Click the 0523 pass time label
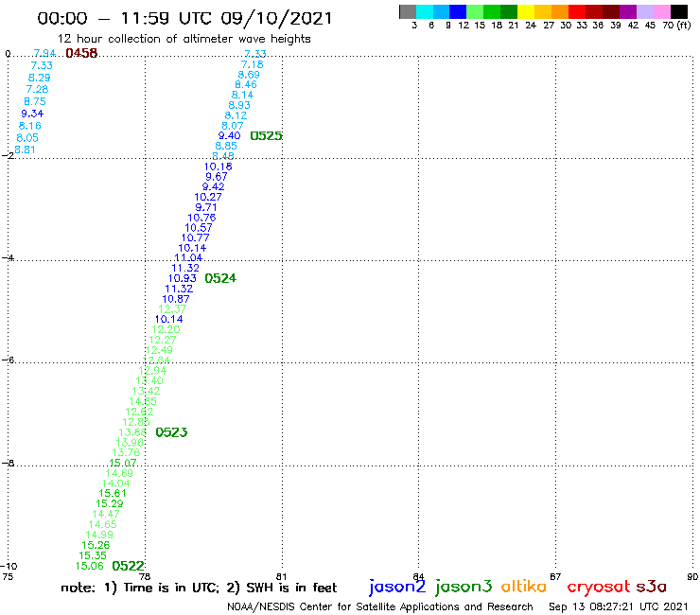Screen dimensions: 700x615 coord(171,432)
